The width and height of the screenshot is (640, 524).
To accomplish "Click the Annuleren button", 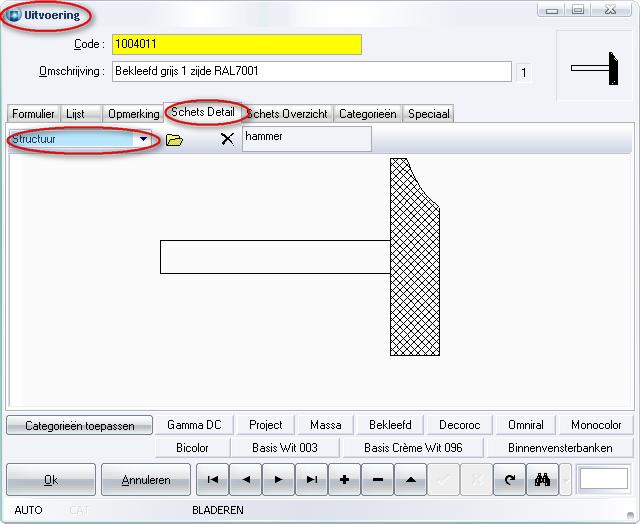I will pos(146,480).
